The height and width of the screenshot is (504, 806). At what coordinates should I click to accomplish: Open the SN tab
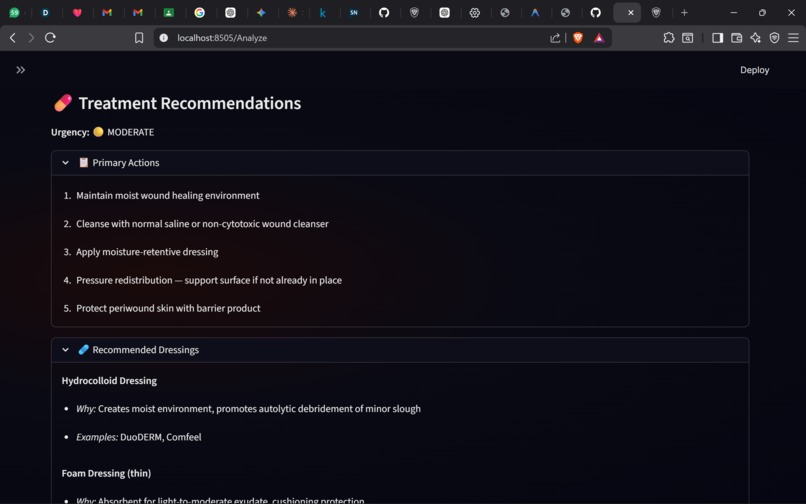[x=354, y=13]
